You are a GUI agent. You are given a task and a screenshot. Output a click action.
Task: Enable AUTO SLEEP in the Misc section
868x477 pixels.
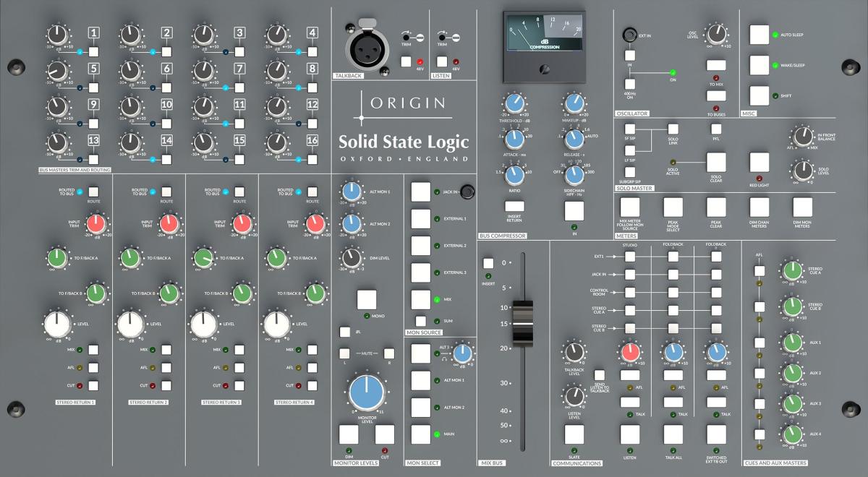(758, 35)
